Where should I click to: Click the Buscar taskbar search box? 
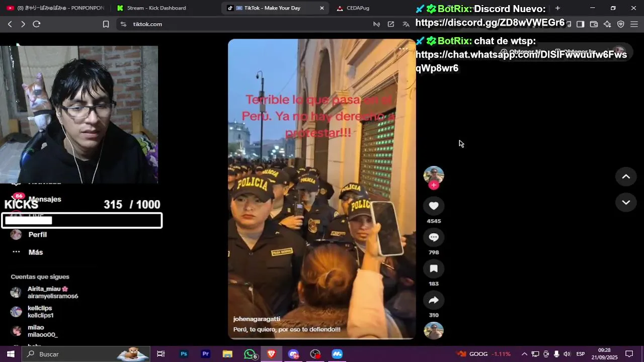click(86, 354)
